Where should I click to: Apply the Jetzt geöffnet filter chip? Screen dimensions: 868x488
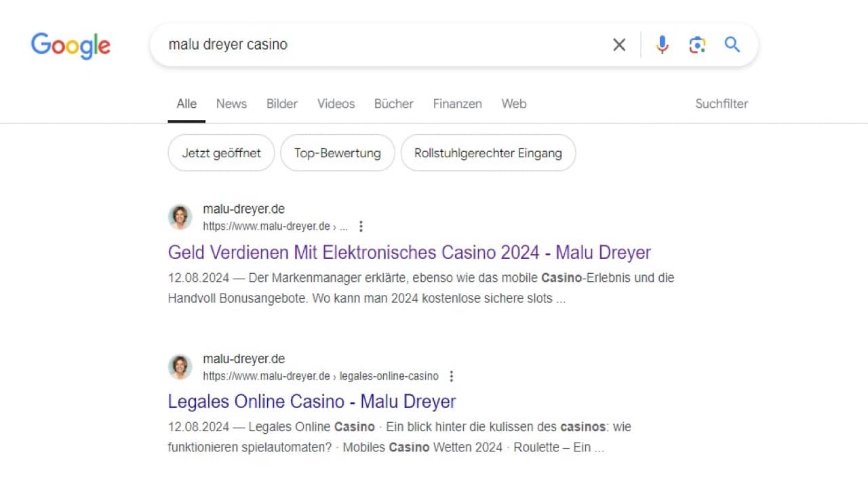tap(221, 152)
